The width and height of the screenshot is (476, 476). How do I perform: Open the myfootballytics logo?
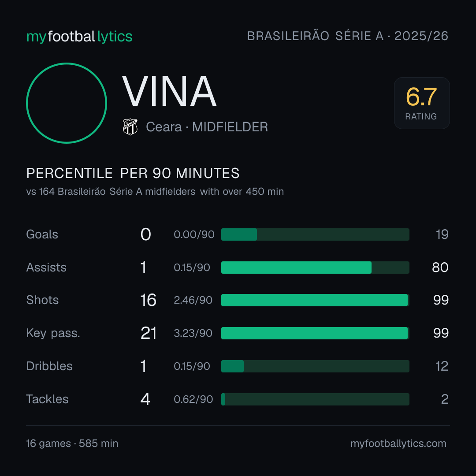(79, 37)
